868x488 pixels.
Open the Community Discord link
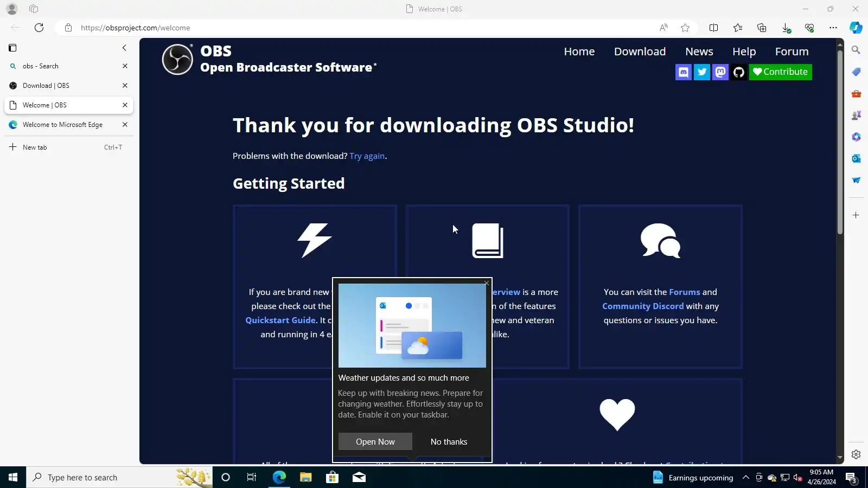pos(643,306)
